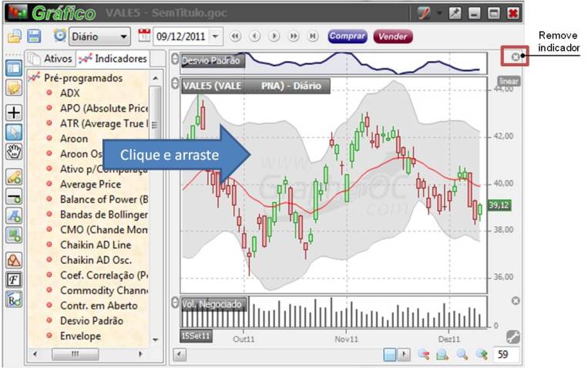Select Chaikin AD Line indicator
This screenshot has width=588, height=368.
point(96,245)
